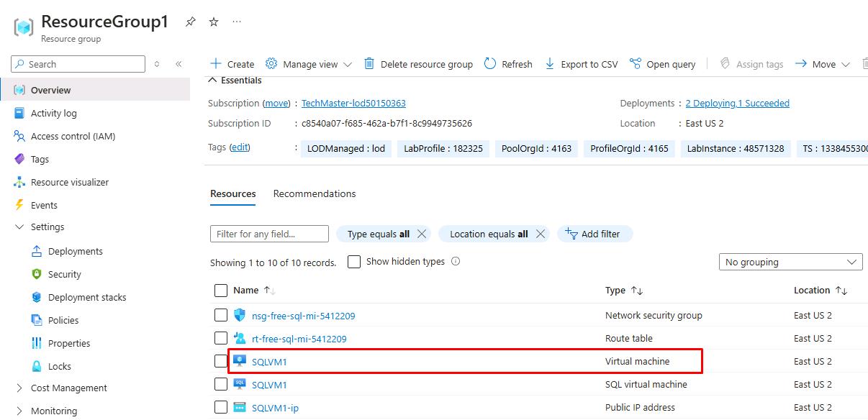The height and width of the screenshot is (420, 868).
Task: Click the Create button in the toolbar
Action: (x=232, y=64)
